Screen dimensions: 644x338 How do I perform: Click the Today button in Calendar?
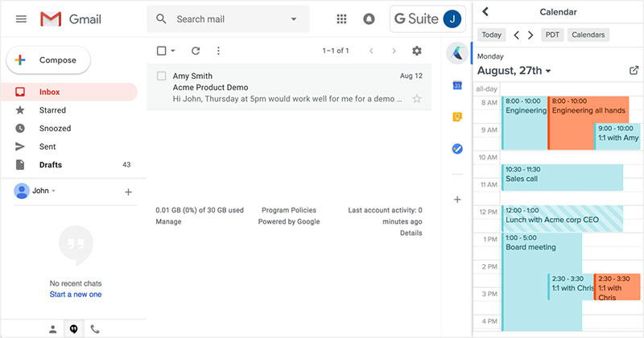pyautogui.click(x=491, y=35)
